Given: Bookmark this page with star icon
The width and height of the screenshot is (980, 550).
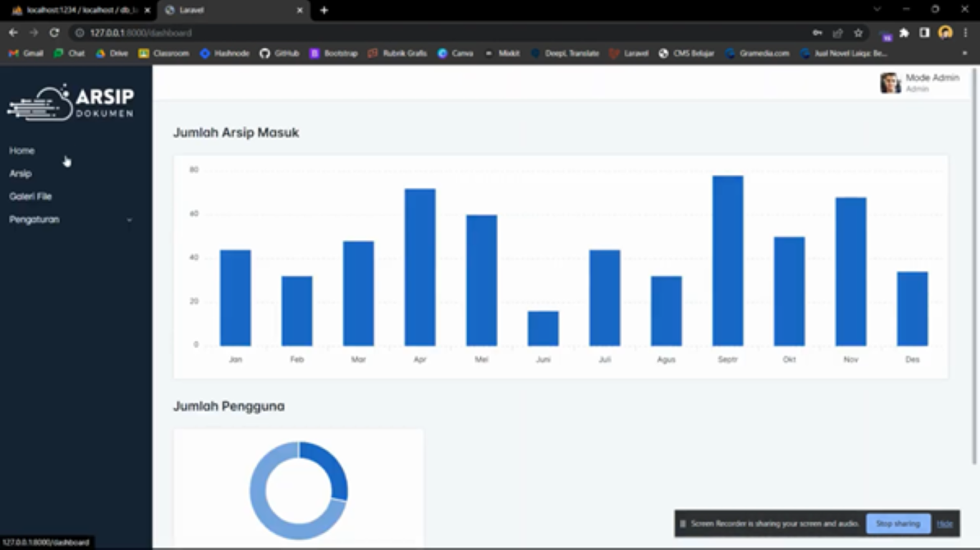Looking at the screenshot, I should 858,33.
